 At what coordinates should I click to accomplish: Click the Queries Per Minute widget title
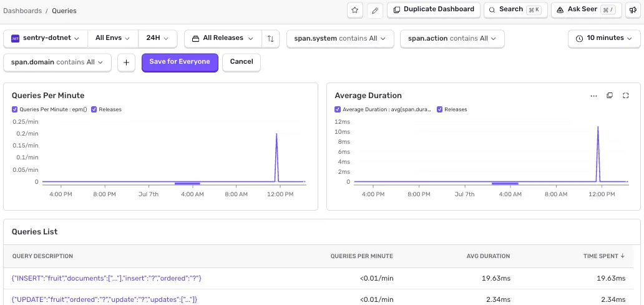(48, 96)
